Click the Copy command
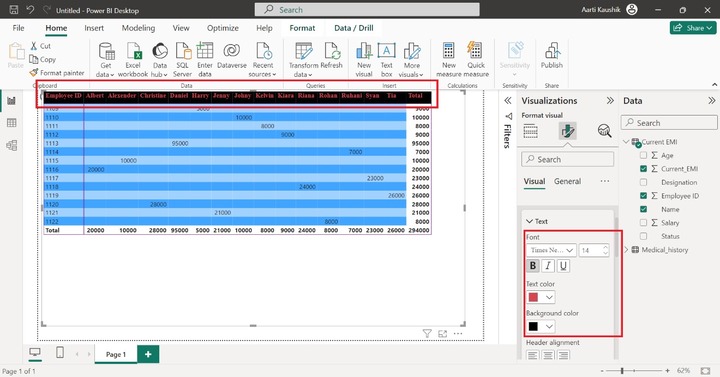The width and height of the screenshot is (720, 377). click(x=43, y=59)
